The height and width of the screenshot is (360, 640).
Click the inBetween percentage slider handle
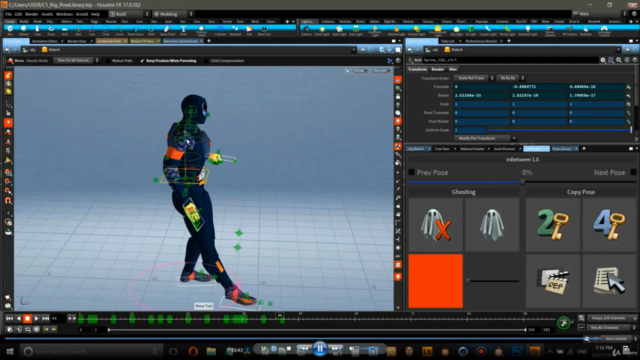point(522,181)
